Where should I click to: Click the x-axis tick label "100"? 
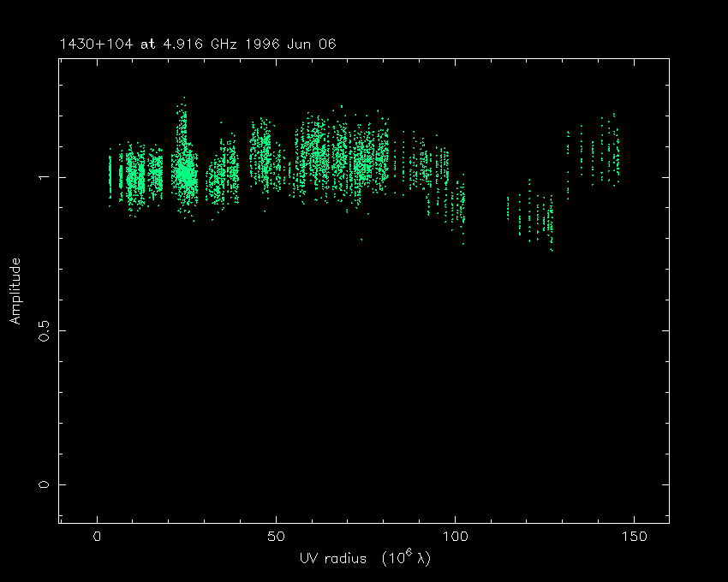[455, 537]
